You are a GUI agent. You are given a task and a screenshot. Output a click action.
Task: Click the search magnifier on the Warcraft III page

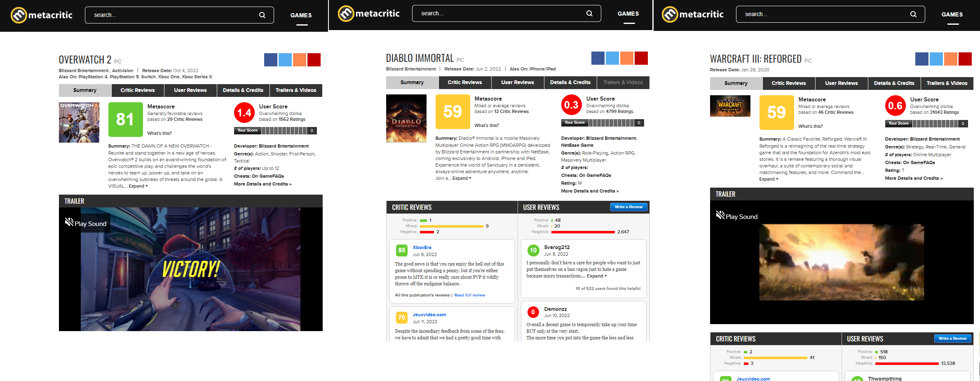[x=913, y=14]
